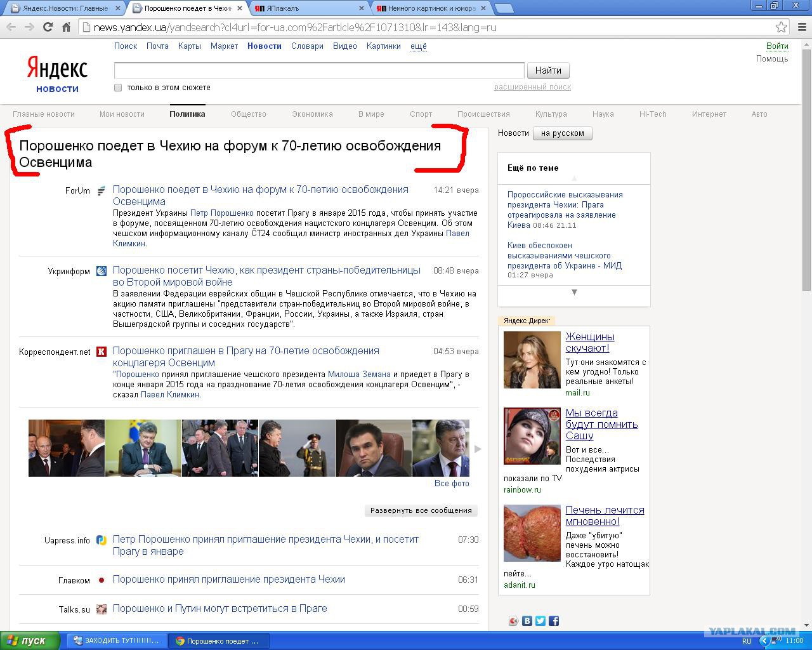
Task: Click the Uapress.info source icon
Action: pyautogui.click(x=101, y=540)
